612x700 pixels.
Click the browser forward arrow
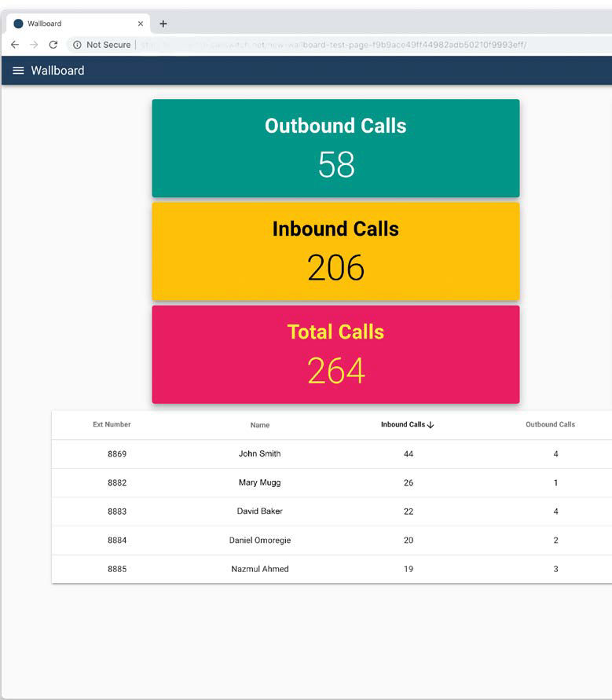[x=34, y=45]
